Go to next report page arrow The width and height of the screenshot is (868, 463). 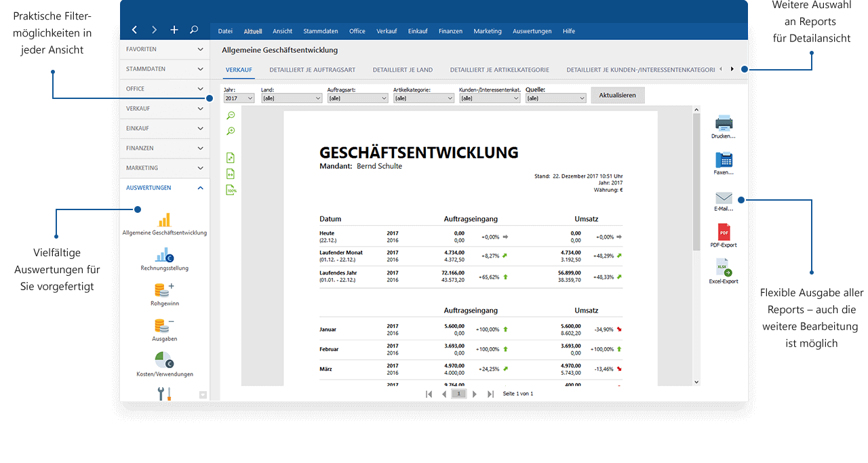pyautogui.click(x=475, y=394)
